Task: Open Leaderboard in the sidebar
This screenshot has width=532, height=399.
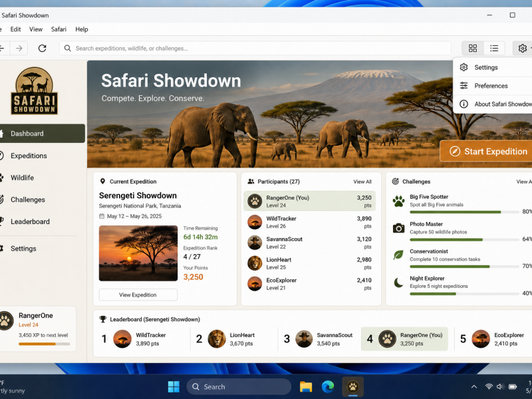Action: point(42,221)
